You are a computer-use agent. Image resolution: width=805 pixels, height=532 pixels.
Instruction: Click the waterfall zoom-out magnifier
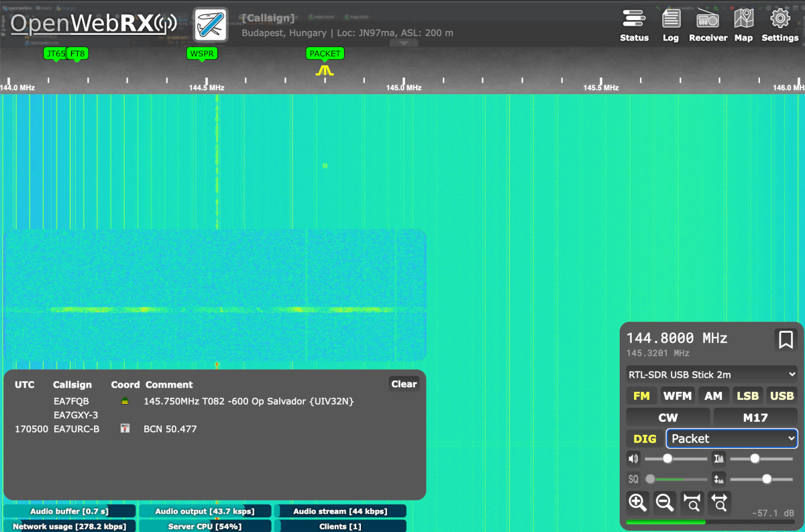tap(665, 502)
